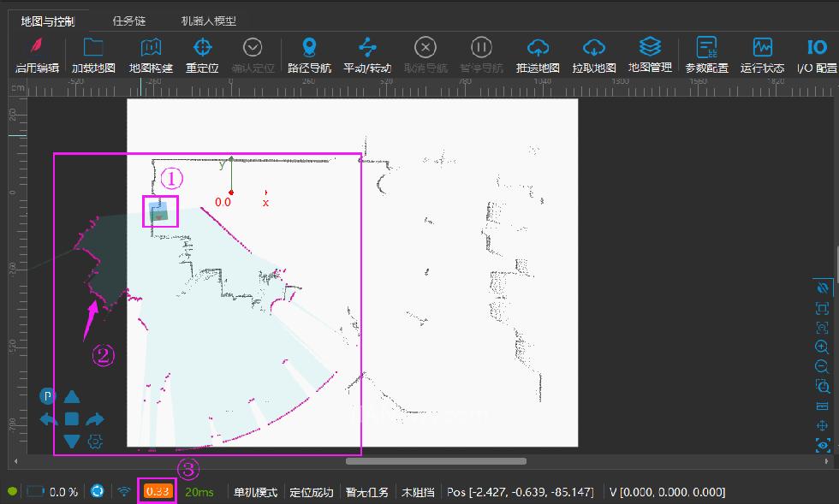Select the 重定位 relocalize crosshair icon
The image size is (839, 504).
click(x=202, y=48)
